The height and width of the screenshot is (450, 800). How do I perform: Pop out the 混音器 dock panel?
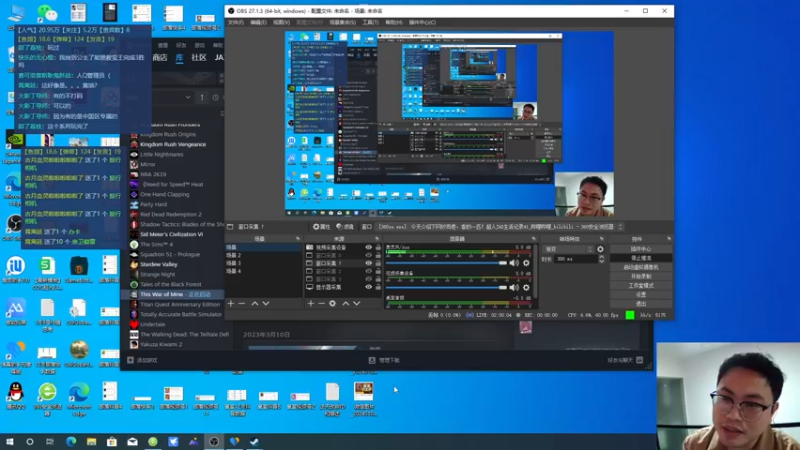pyautogui.click(x=534, y=239)
